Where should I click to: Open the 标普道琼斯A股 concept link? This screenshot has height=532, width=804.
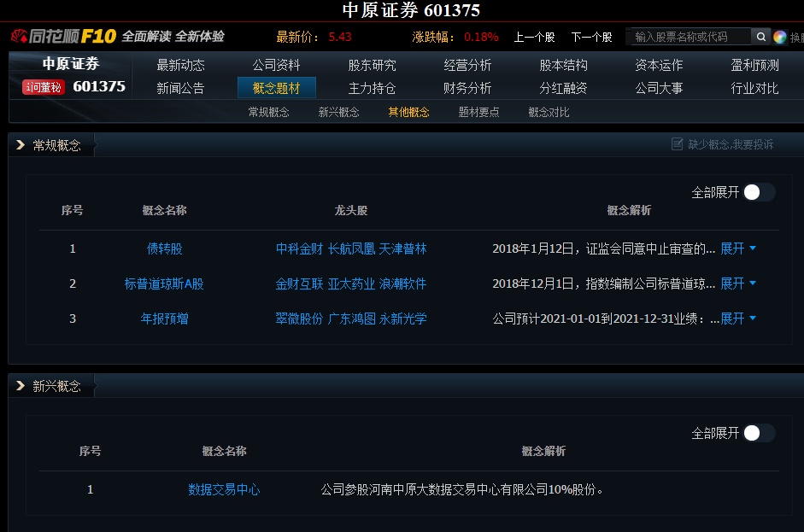point(164,284)
